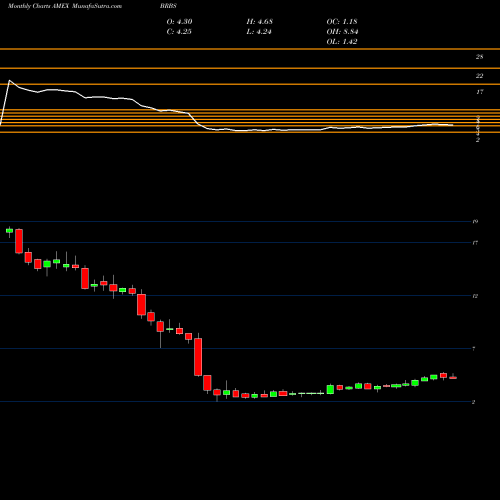Click the 'BRBS' ticker symbol label

168,6
